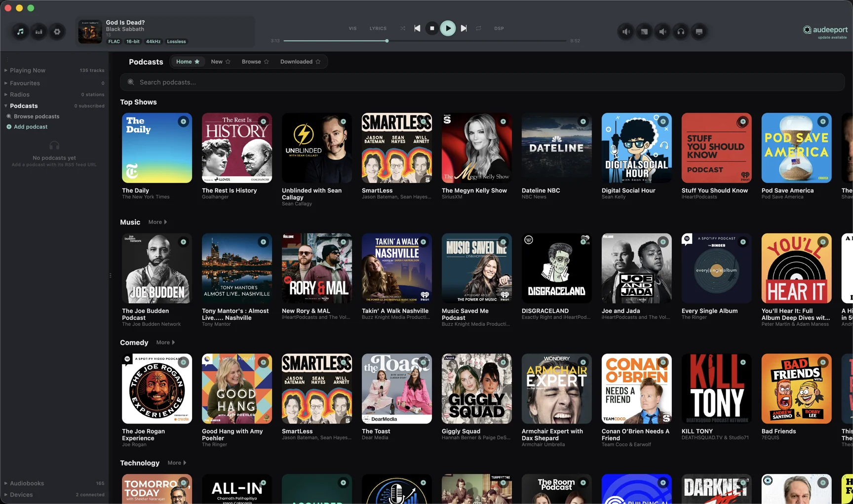
Task: Add The Rest Is History with plus icon
Action: (263, 121)
